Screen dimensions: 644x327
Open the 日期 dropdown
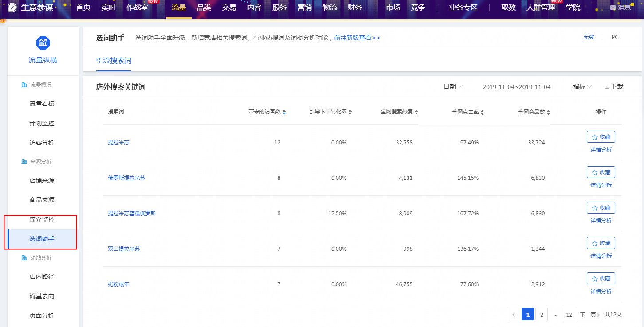(453, 86)
